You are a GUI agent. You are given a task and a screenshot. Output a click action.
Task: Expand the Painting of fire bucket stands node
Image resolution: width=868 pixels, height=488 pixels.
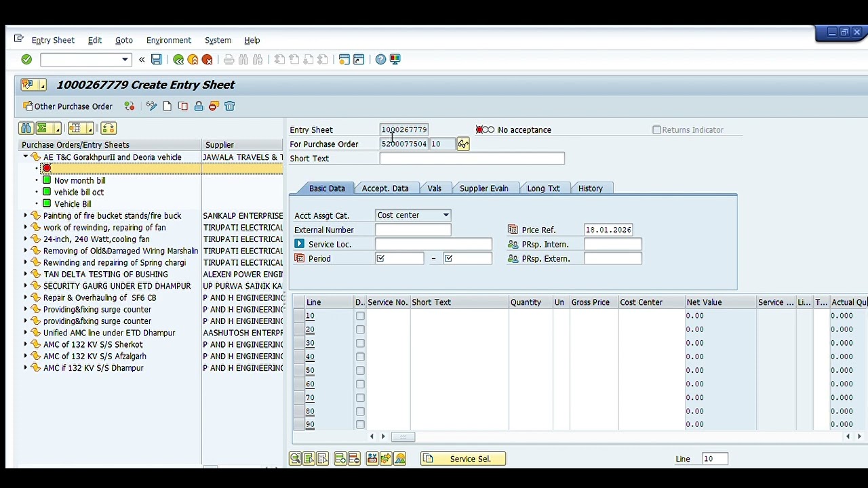pyautogui.click(x=26, y=216)
